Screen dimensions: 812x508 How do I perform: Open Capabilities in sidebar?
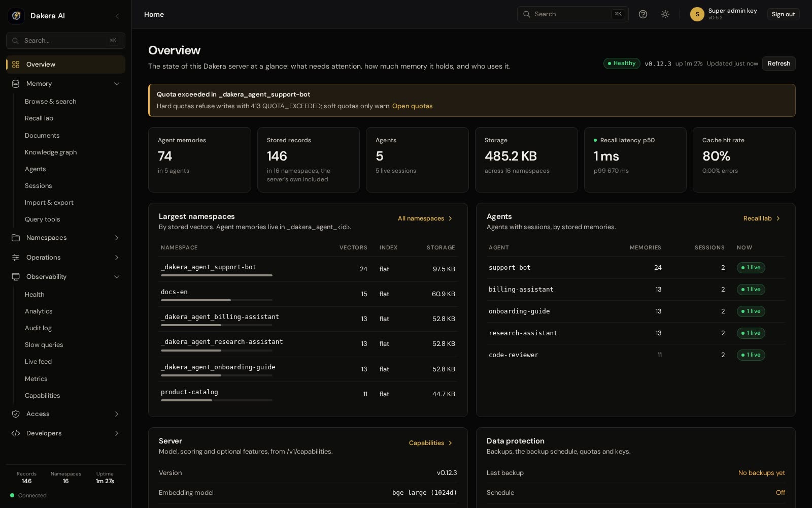(42, 396)
